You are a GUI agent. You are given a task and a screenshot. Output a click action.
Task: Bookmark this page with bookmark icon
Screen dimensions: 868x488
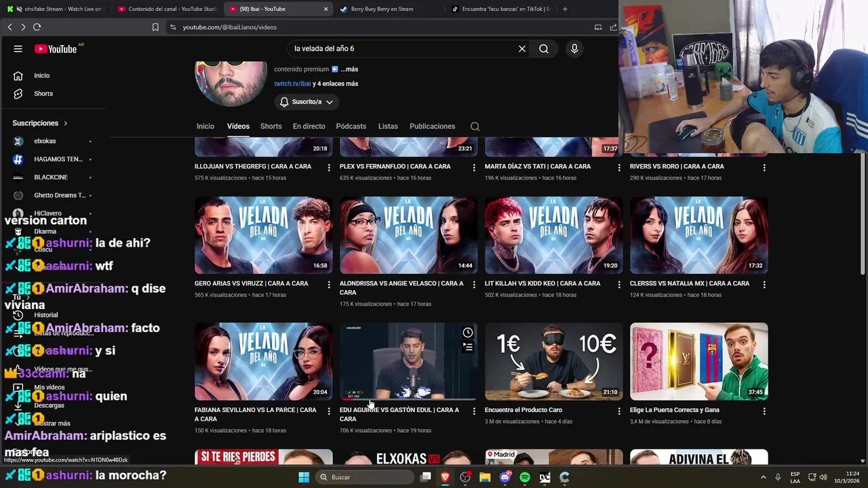click(155, 27)
